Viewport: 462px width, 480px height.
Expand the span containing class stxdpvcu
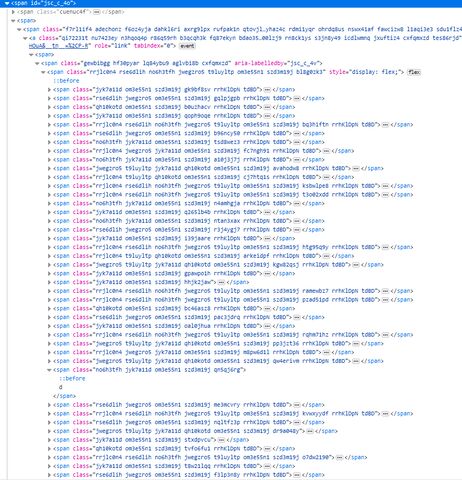(x=49, y=440)
